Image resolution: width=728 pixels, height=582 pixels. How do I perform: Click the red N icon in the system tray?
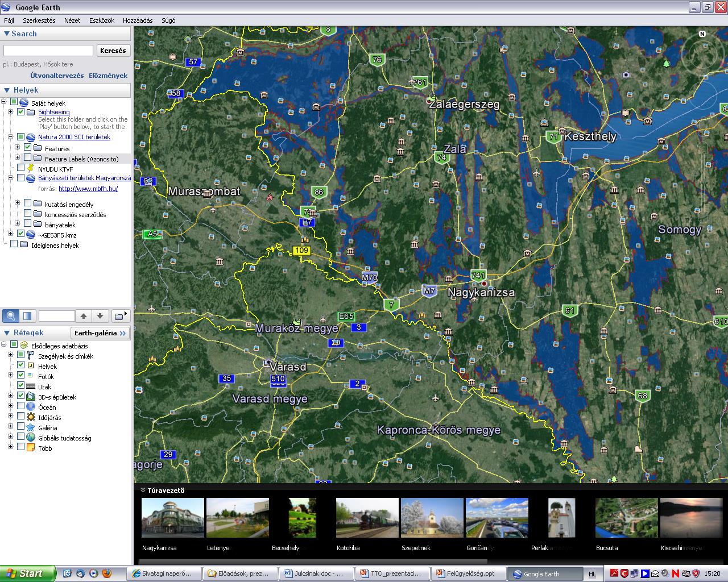pos(675,573)
